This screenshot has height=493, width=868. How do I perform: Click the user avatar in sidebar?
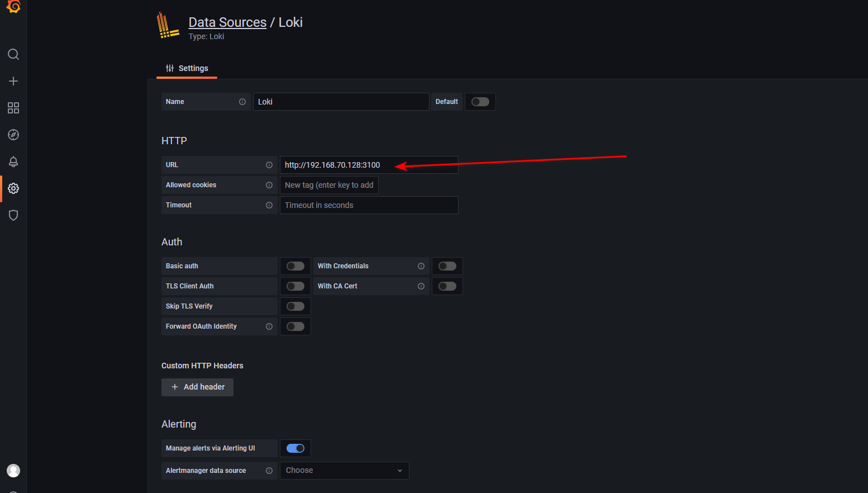13,471
